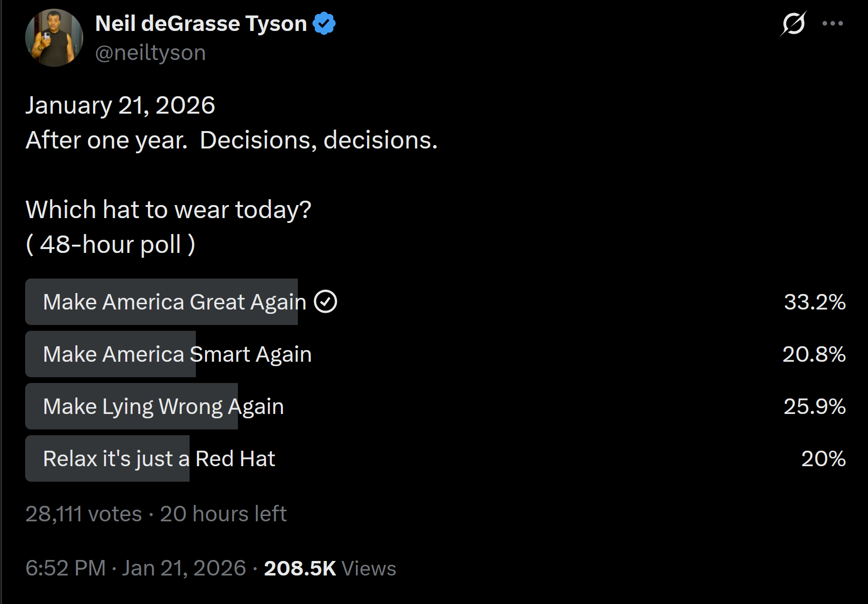
Task: Click the 208.5K Views counter
Action: 330,568
